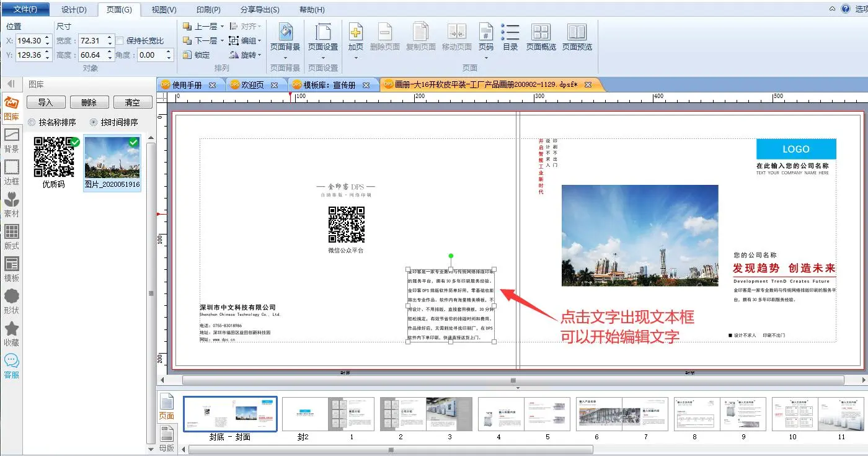The width and height of the screenshot is (868, 456).
Task: Click the 加页 (add page) icon
Action: coord(356,32)
